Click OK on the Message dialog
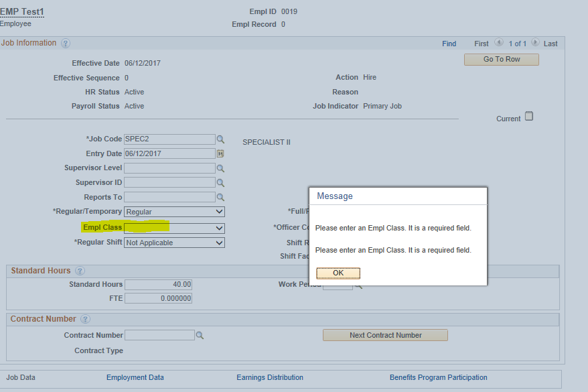Image resolution: width=588 pixels, height=392 pixels. (338, 273)
